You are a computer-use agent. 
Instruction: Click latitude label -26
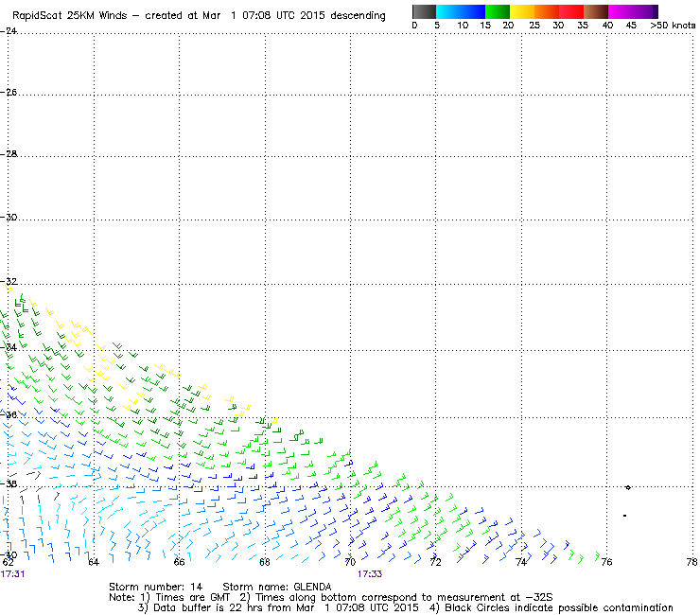[9, 92]
